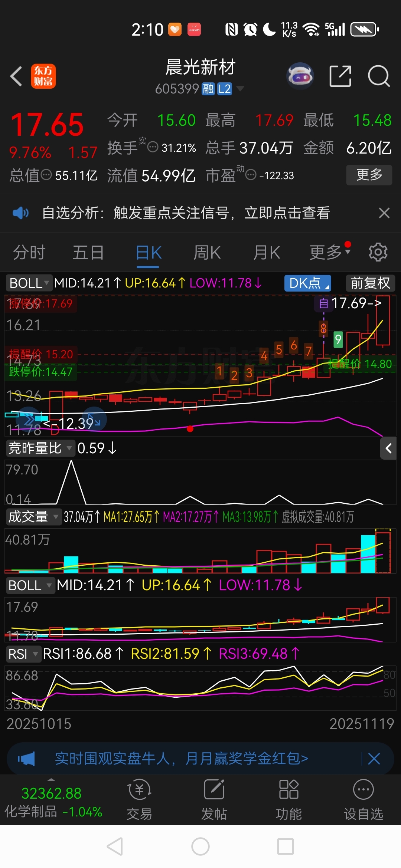Tap the 涨停价 17.69 label

[x=41, y=304]
